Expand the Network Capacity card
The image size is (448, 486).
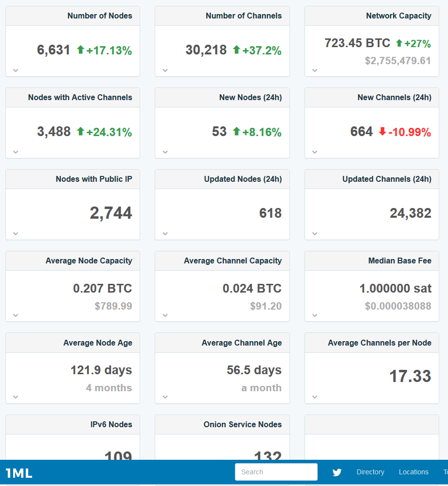(314, 70)
